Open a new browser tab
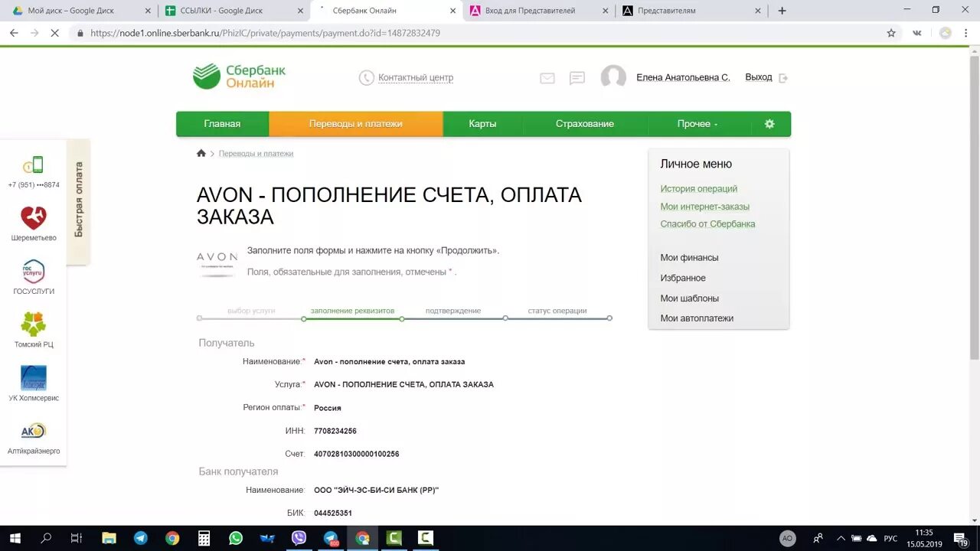 pyautogui.click(x=782, y=11)
